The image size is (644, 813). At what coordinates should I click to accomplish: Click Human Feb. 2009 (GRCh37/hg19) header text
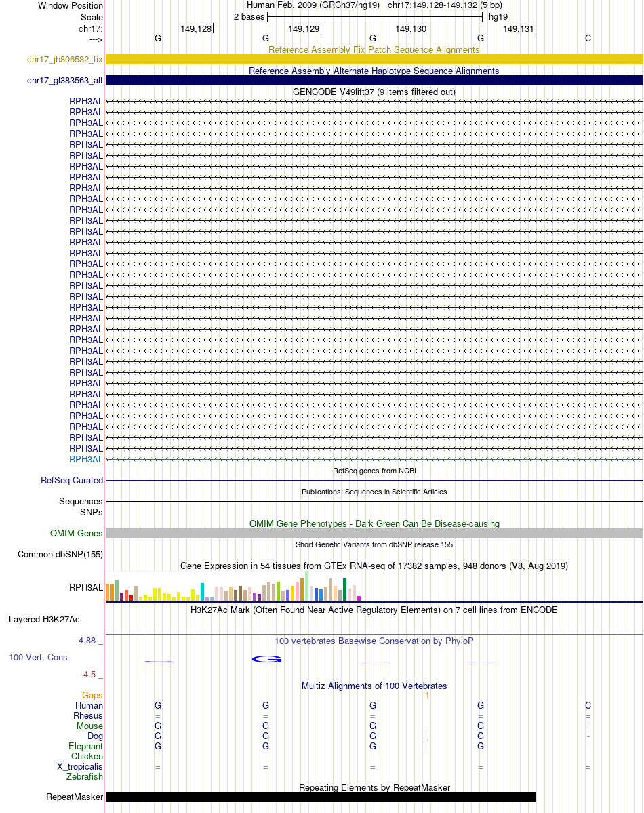[x=313, y=5]
